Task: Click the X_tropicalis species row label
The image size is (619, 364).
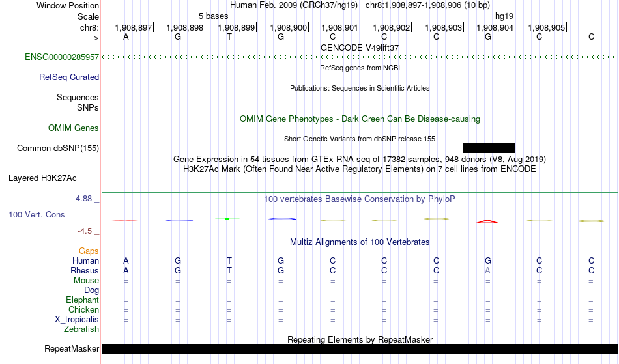Action: (77, 320)
